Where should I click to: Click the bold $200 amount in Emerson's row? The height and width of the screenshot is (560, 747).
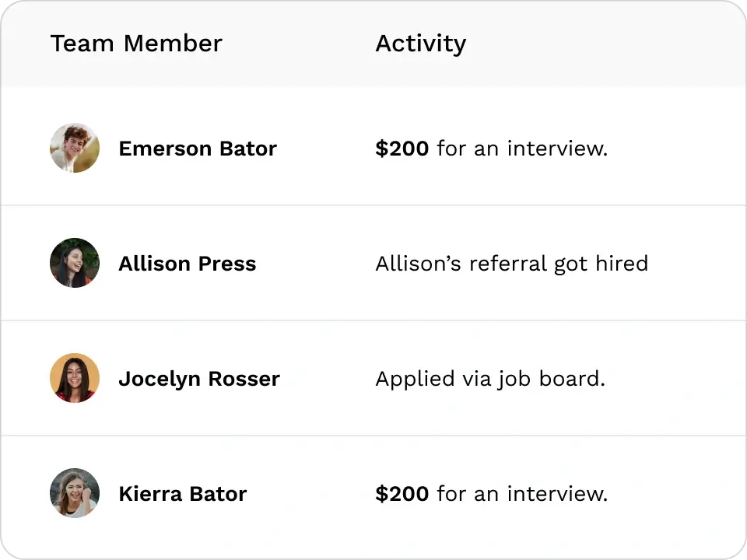[402, 149]
